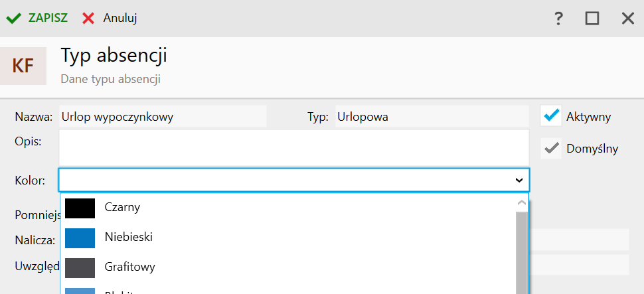The height and width of the screenshot is (294, 644).
Task: Select Niebieski from the color list
Action: pos(129,237)
